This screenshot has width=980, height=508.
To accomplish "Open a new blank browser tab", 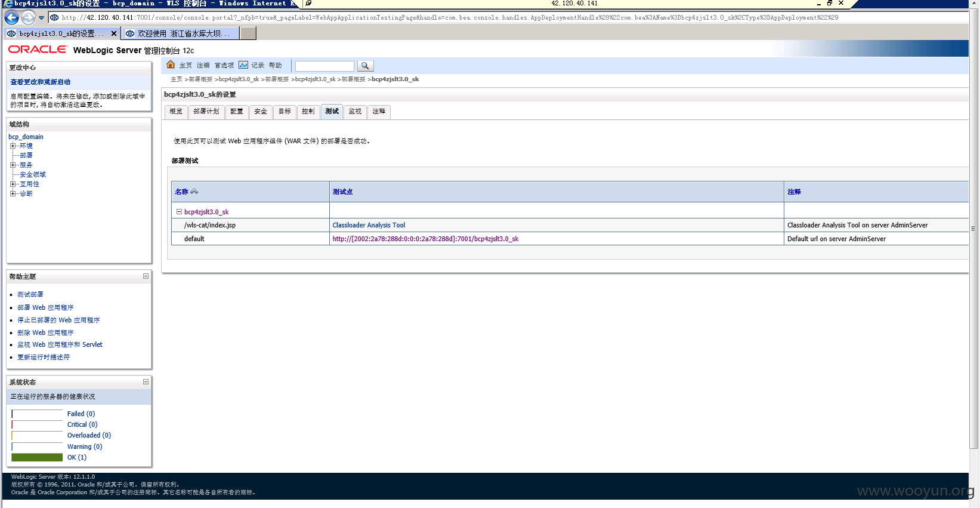I will [x=248, y=33].
